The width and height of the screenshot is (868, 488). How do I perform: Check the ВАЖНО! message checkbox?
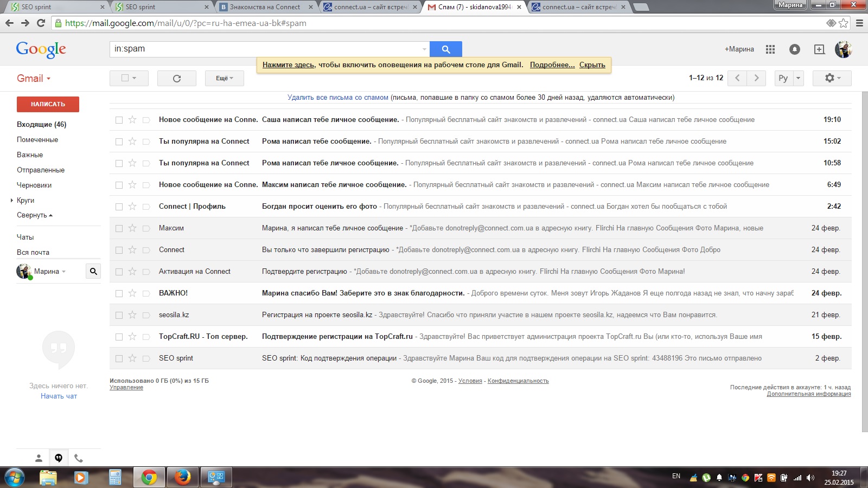[119, 293]
